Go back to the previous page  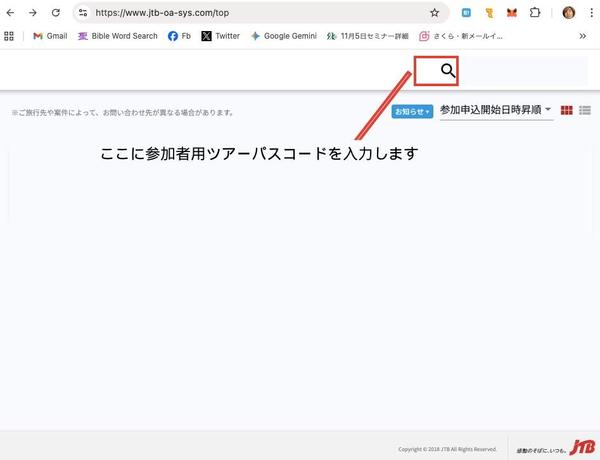tap(11, 13)
